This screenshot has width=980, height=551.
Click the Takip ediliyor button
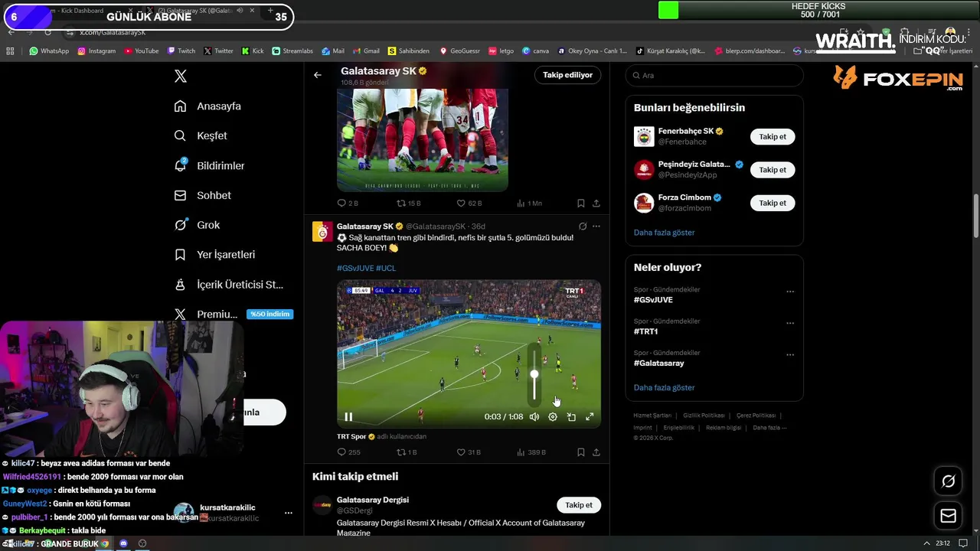pyautogui.click(x=567, y=75)
